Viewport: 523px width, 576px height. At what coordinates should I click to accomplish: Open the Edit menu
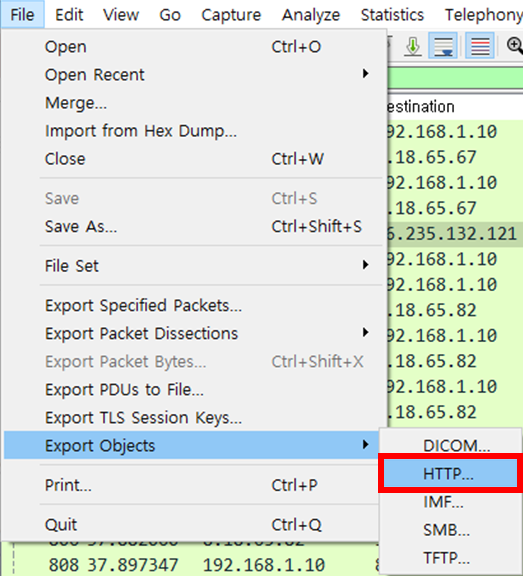pos(69,15)
